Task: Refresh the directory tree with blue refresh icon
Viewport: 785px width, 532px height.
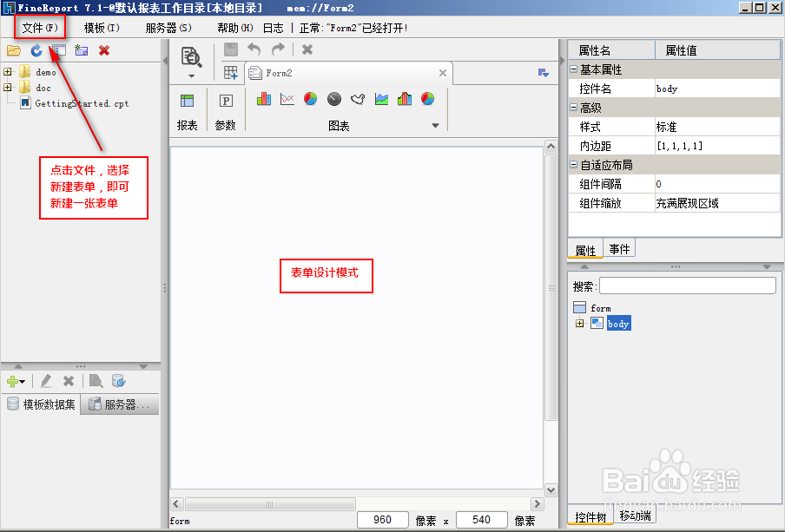Action: [x=35, y=50]
